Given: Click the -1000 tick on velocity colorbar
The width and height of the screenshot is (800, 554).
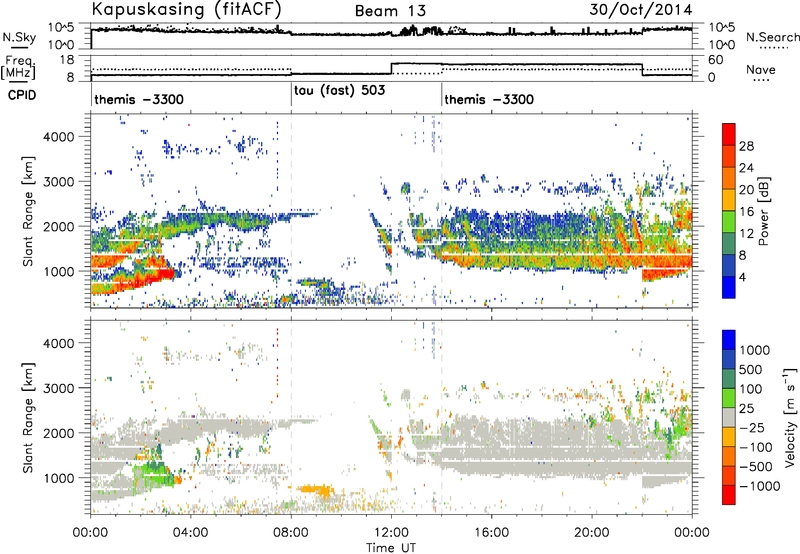Looking at the screenshot, I should tap(760, 486).
